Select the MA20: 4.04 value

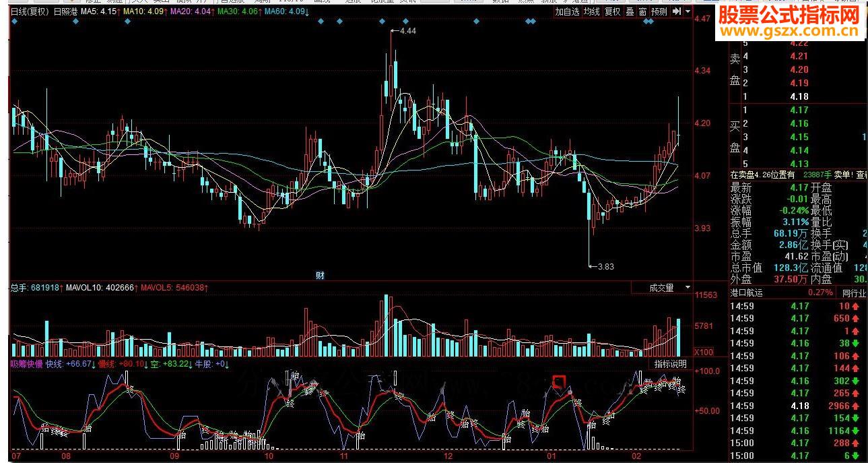(192, 11)
